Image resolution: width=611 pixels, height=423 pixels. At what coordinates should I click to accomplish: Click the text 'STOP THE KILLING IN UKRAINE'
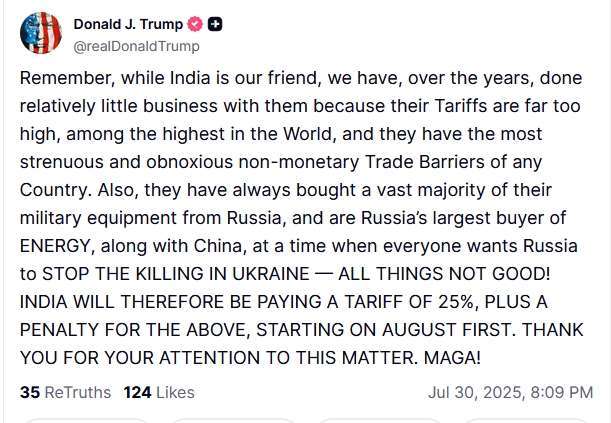click(176, 274)
